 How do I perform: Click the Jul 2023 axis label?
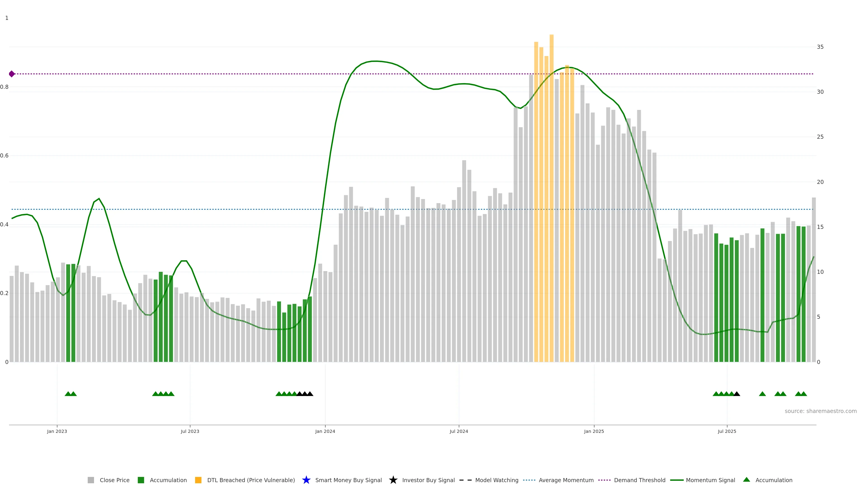pos(190,431)
